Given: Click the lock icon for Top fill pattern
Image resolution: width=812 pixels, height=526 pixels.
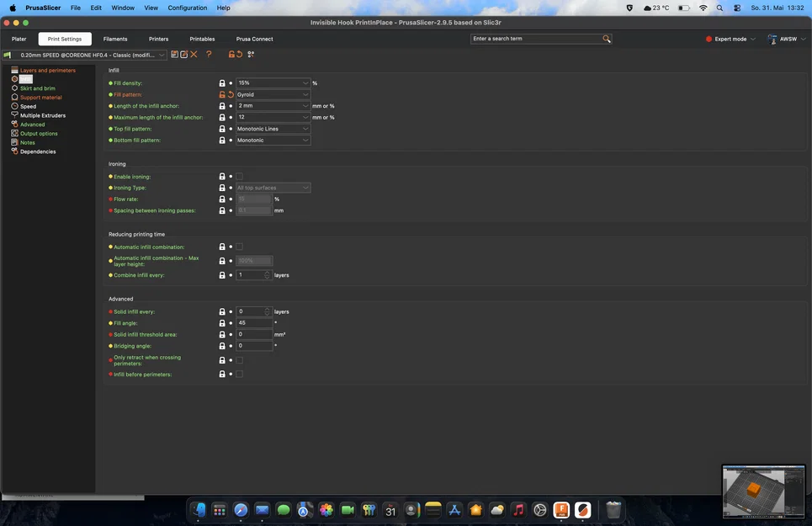Looking at the screenshot, I should tap(222, 129).
